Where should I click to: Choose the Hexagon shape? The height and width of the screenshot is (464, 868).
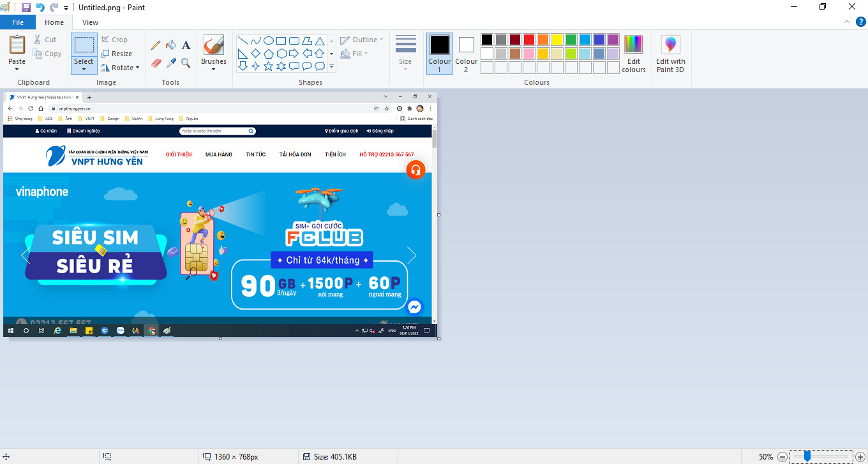281,53
